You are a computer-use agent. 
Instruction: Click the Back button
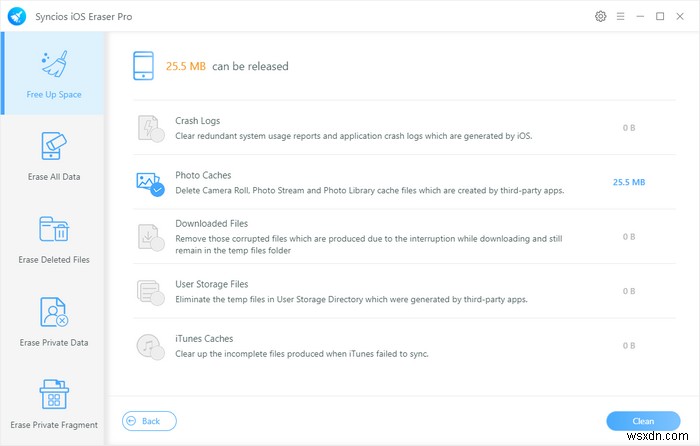click(x=149, y=421)
